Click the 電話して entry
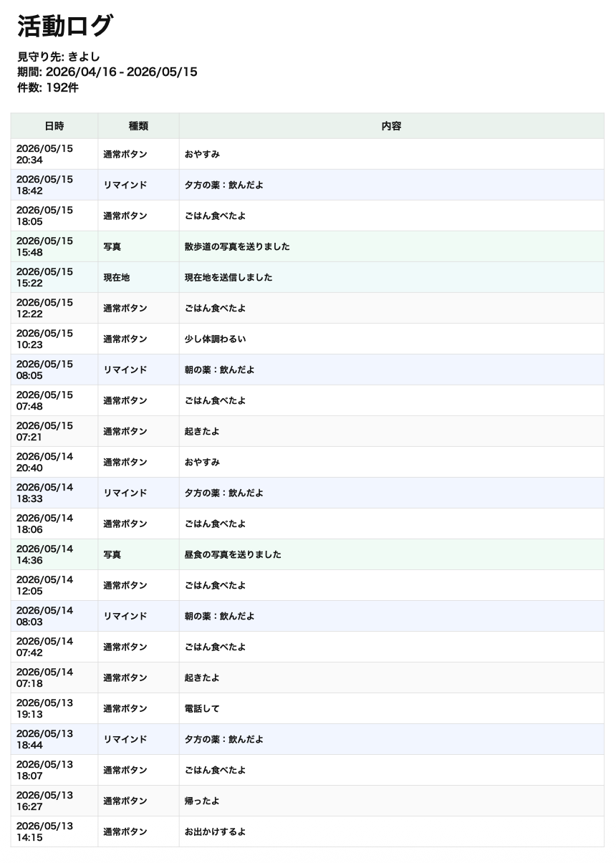The width and height of the screenshot is (616, 863). (x=202, y=708)
